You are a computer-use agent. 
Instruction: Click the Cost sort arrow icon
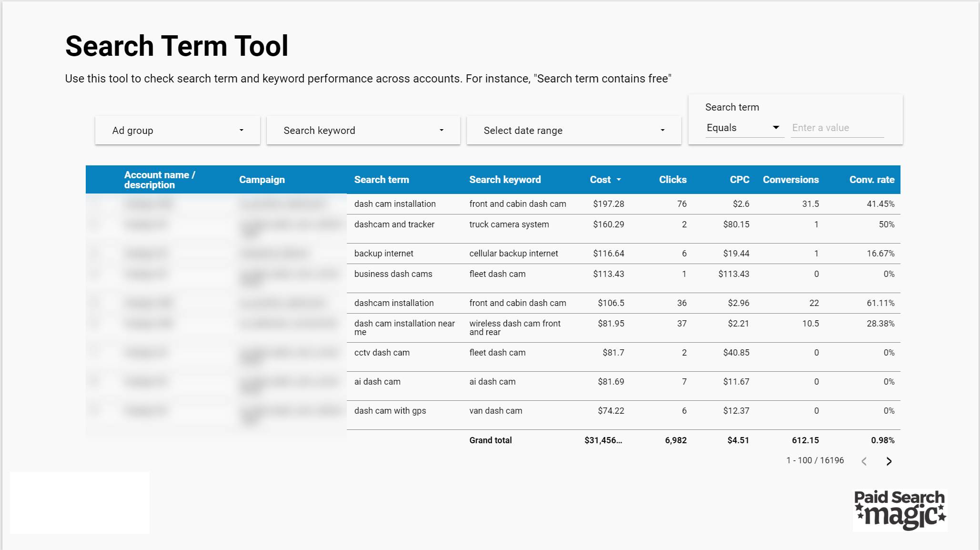pyautogui.click(x=619, y=180)
